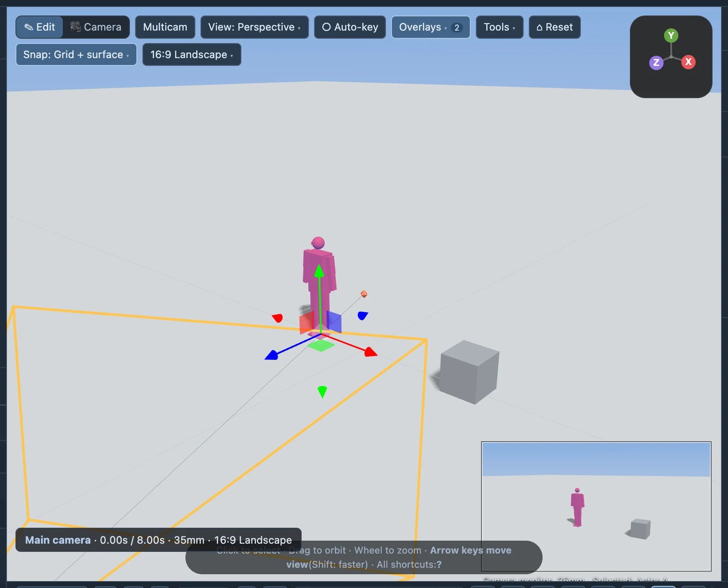The image size is (728, 588).
Task: Toggle Auto-key recording
Action: pos(350,27)
